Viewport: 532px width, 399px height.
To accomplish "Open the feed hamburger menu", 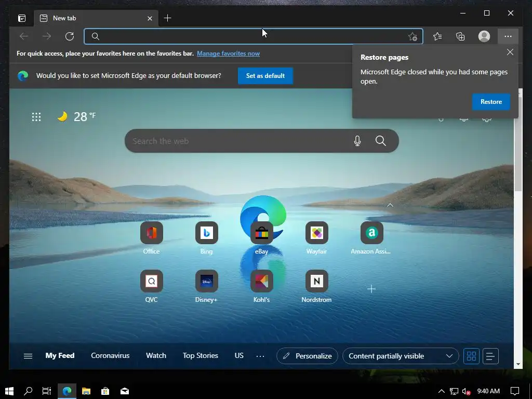I will coord(28,356).
